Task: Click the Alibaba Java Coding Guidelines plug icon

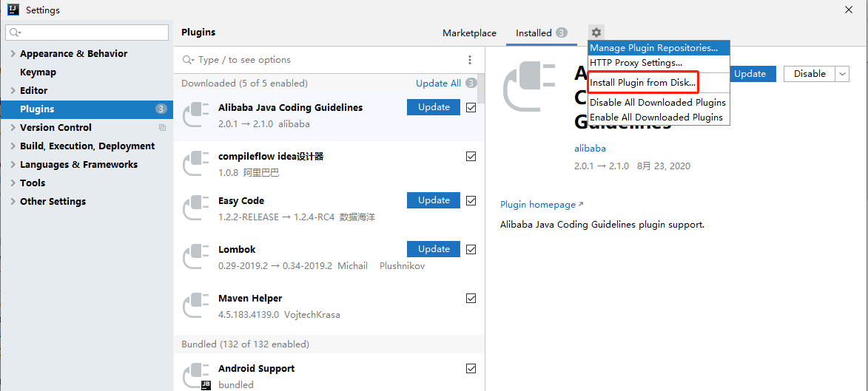Action: click(x=196, y=115)
